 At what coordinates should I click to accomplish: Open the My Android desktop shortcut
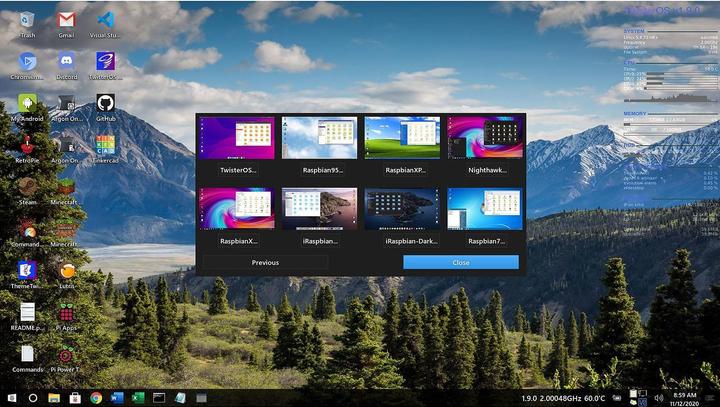27,103
